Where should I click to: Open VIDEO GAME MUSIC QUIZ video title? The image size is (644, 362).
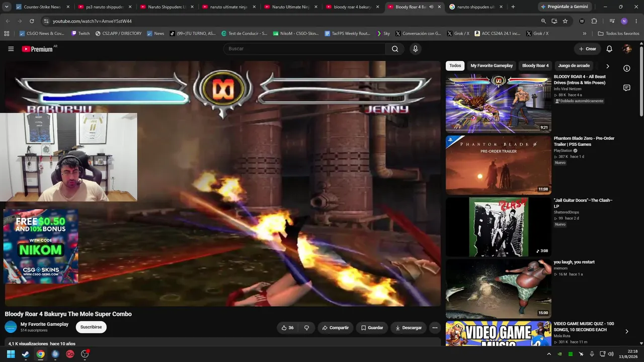[x=584, y=327]
